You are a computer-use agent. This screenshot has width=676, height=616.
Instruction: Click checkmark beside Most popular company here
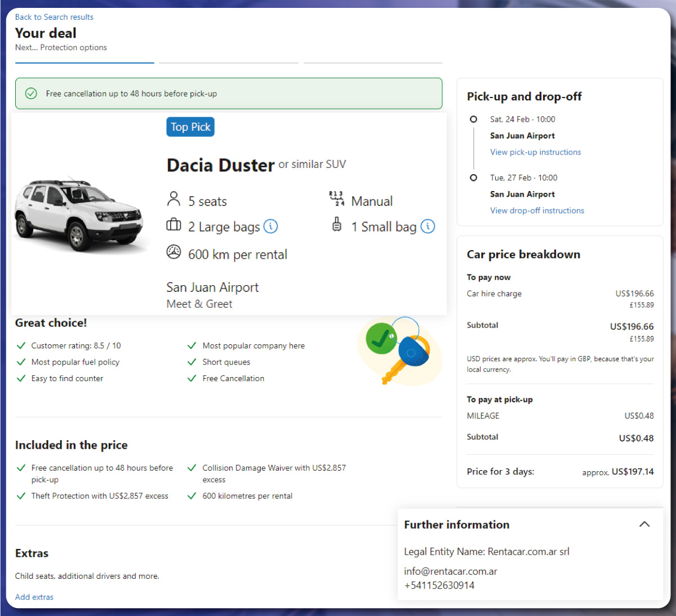[192, 345]
